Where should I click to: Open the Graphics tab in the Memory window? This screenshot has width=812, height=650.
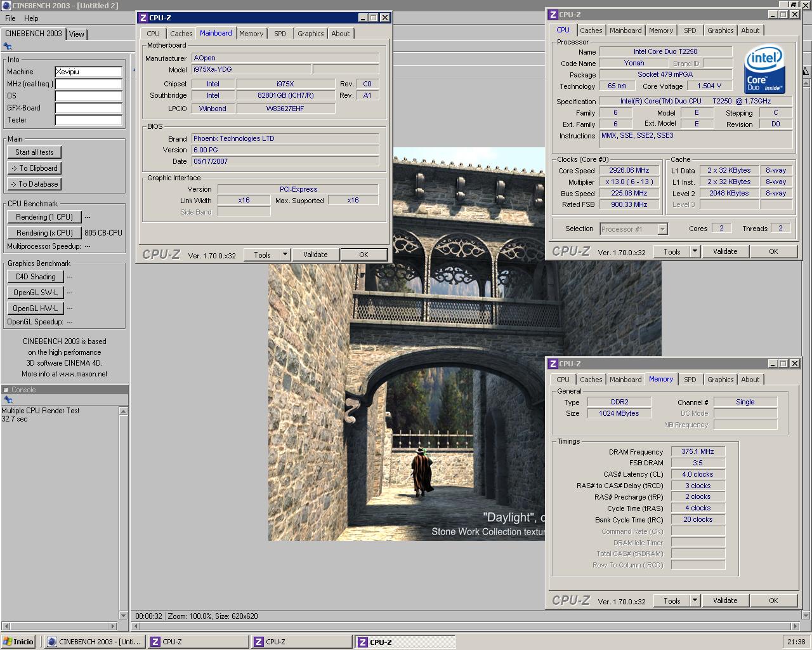coord(721,380)
